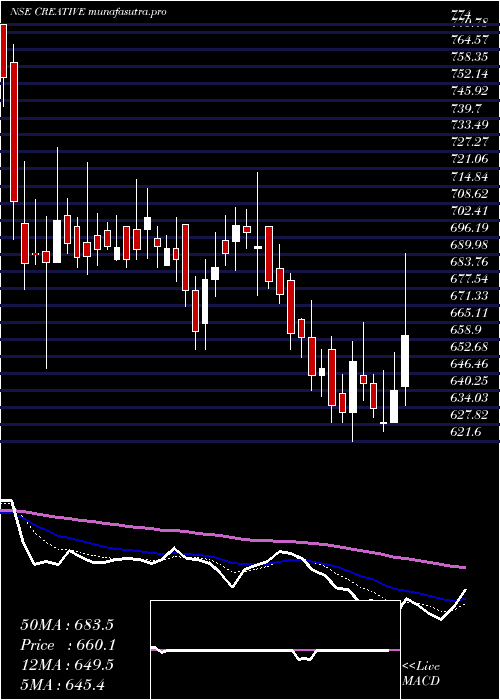Select the 721.06 price axis label
Screen dimensions: 500x700
click(x=470, y=159)
